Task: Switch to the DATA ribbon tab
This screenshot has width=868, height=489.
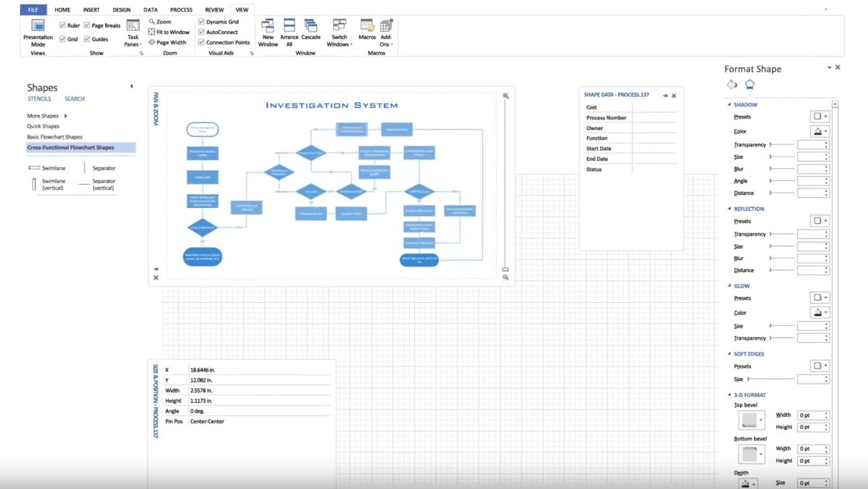Action: 151,9
